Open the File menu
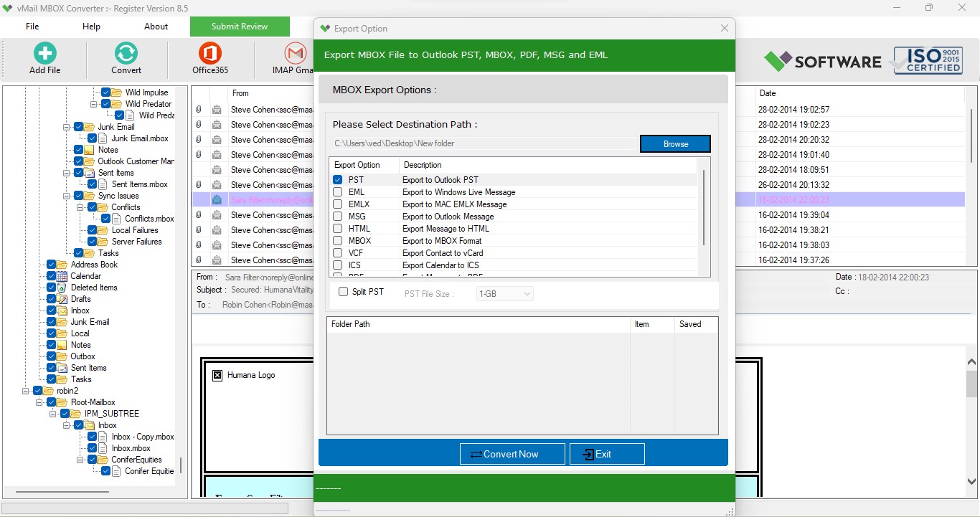 [32, 27]
